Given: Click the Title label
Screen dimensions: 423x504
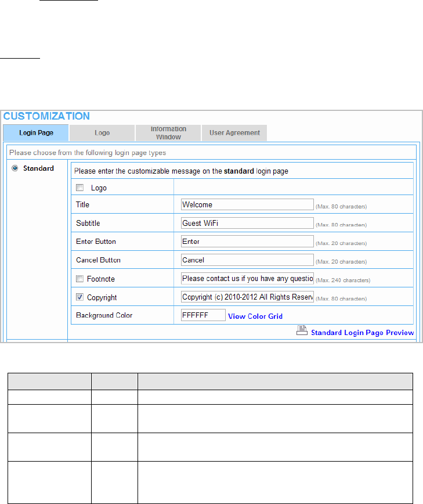Looking at the screenshot, I should tap(82, 204).
